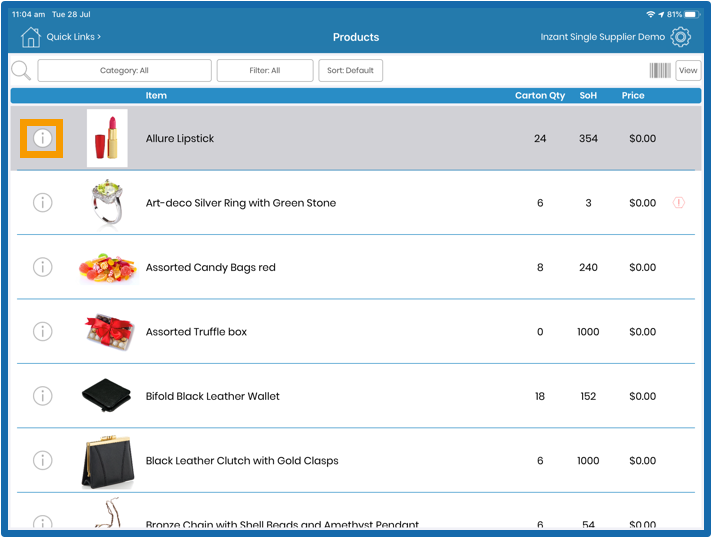
Task: Click price $0.00 for Assorted Truffle box
Action: (x=643, y=332)
